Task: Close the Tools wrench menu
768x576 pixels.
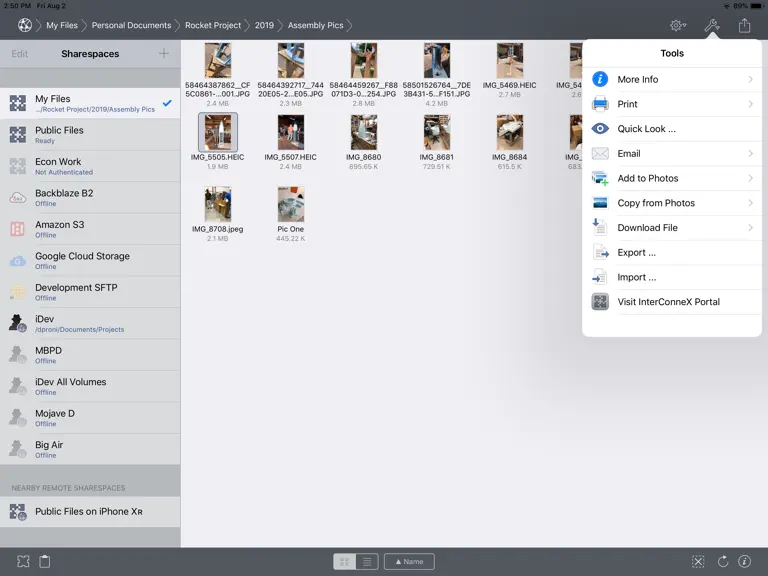Action: tap(712, 25)
